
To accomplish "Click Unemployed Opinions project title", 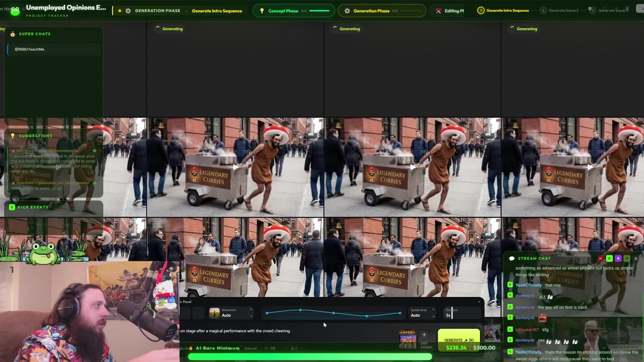I will click(66, 8).
